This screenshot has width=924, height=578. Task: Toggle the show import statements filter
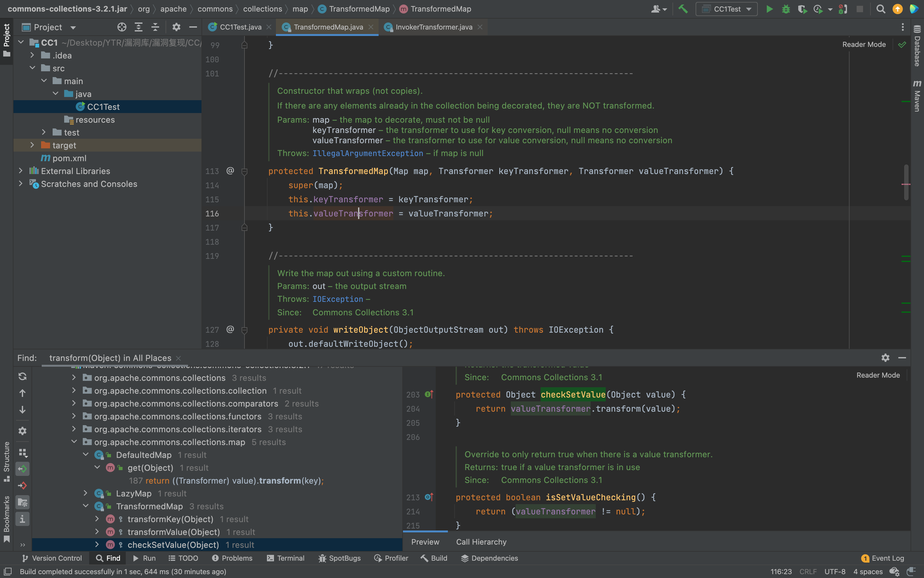point(22,502)
